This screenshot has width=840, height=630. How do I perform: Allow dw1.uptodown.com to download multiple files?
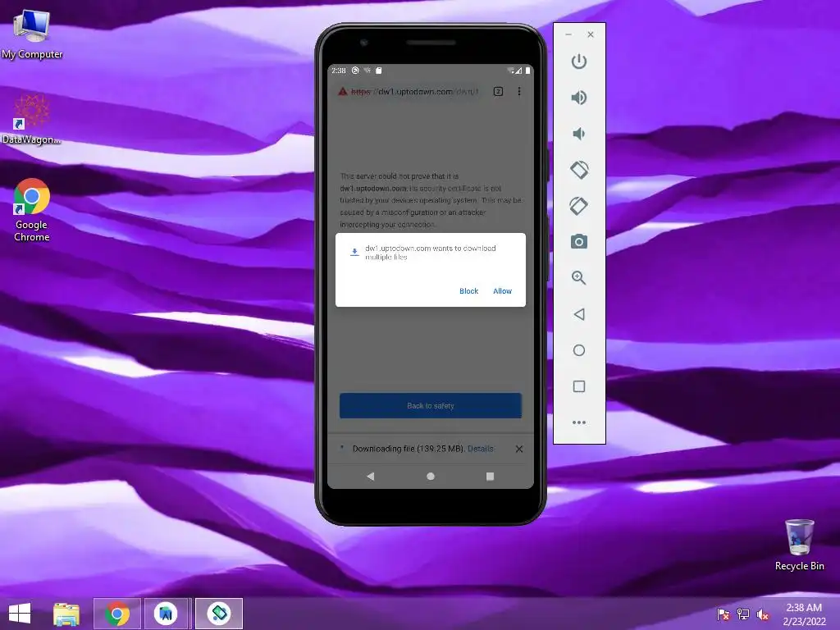[x=502, y=291]
